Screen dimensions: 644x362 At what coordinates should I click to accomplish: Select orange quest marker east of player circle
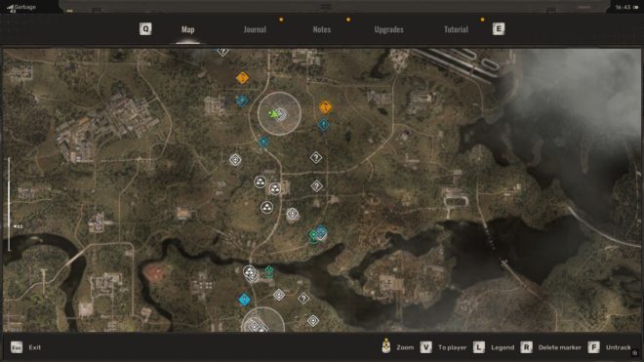click(x=326, y=107)
